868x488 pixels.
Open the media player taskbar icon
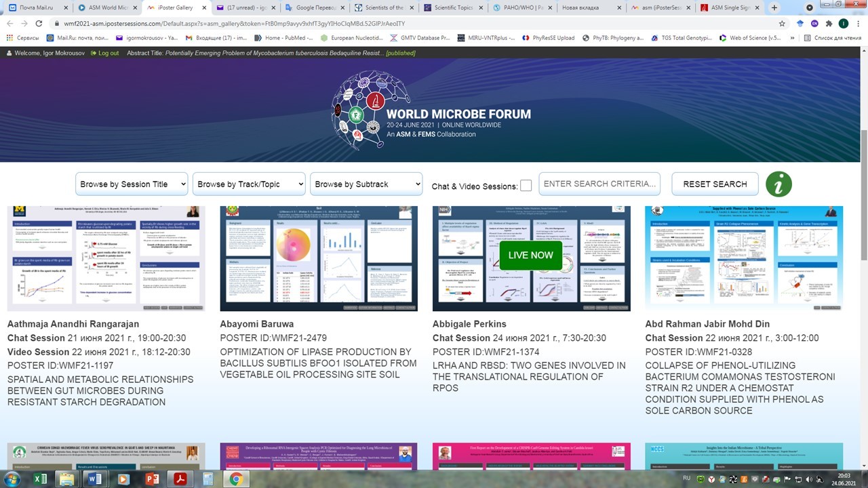coord(123,479)
